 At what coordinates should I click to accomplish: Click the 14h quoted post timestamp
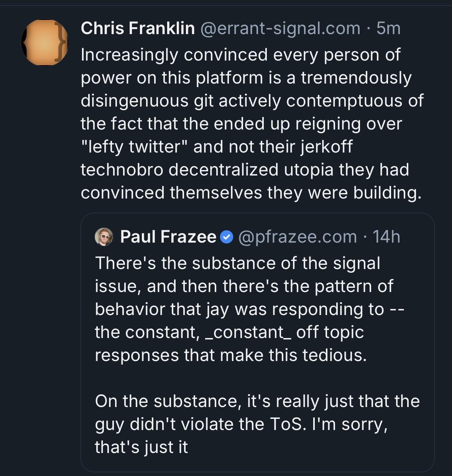386,237
